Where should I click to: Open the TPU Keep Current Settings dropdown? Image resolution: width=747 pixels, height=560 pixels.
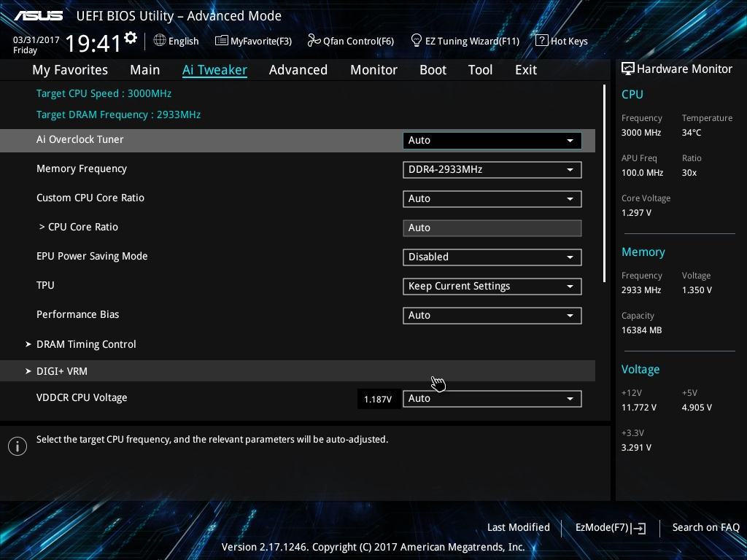click(492, 286)
